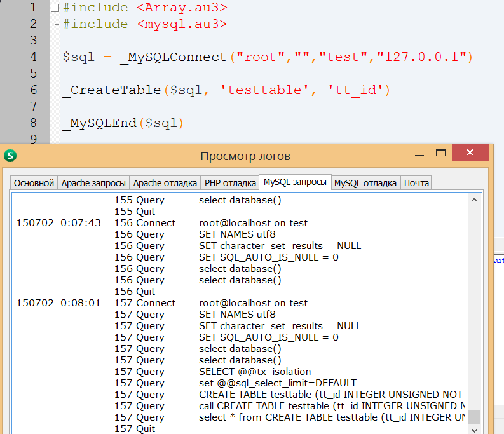
Task: Click the log scrollbar up arrow
Action: pos(474,200)
